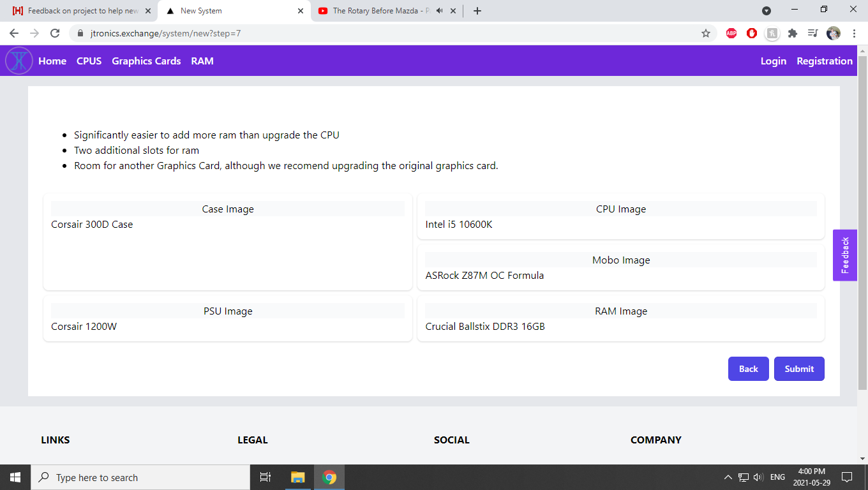Mute the audio on the YouTube tab
Image resolution: width=868 pixels, height=490 pixels.
click(440, 11)
